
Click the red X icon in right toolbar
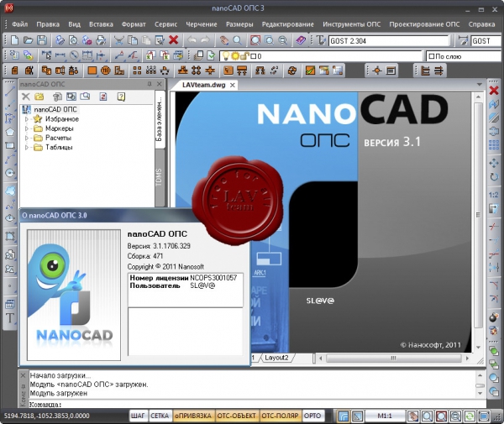pos(494,91)
